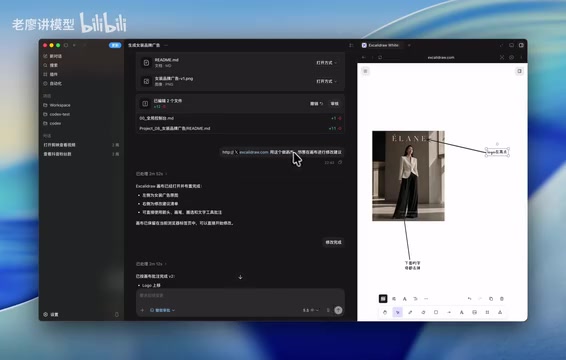The height and width of the screenshot is (360, 566).
Task: Delete selection with the trash icon
Action: (x=502, y=299)
